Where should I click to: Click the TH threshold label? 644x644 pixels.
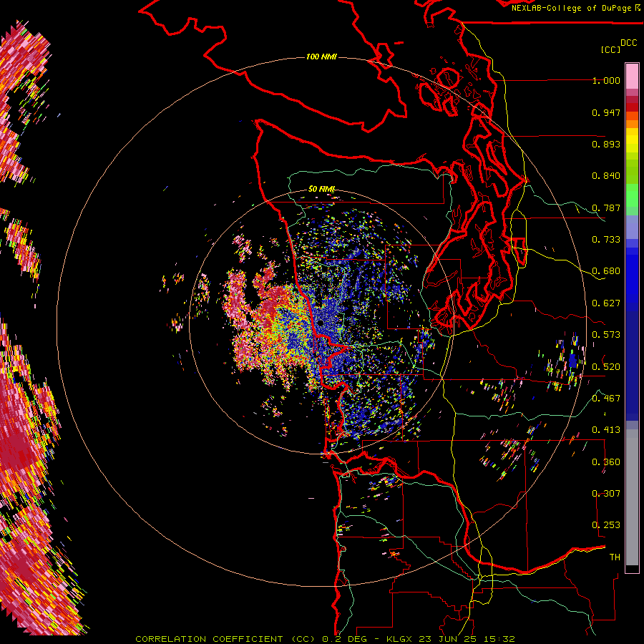point(615,557)
